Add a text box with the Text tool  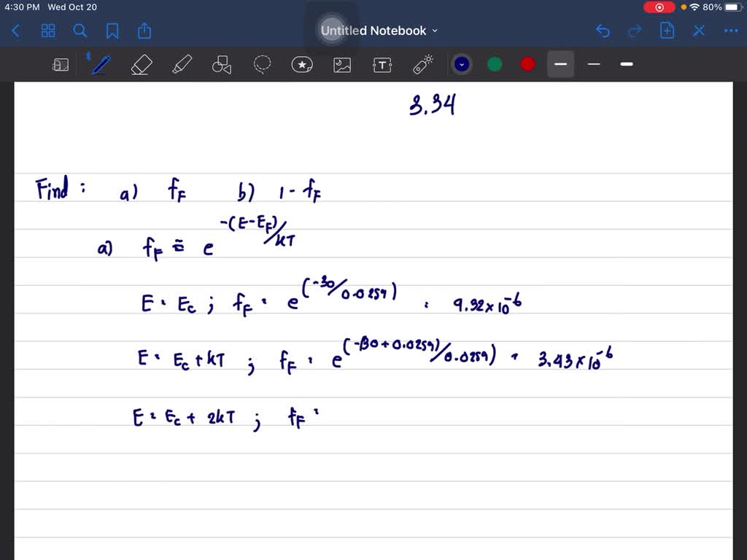[382, 64]
